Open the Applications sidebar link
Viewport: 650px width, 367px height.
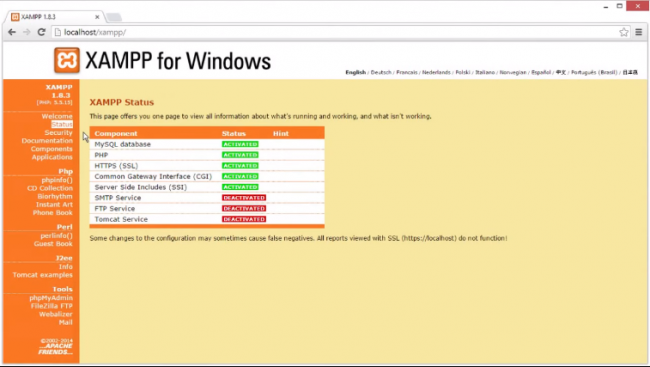pyautogui.click(x=52, y=157)
